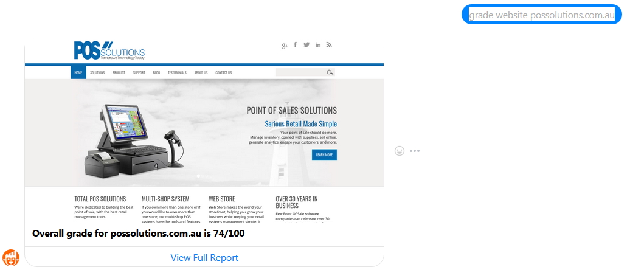644x270 pixels.
Task: Click the View Full Report link
Action: coord(204,258)
